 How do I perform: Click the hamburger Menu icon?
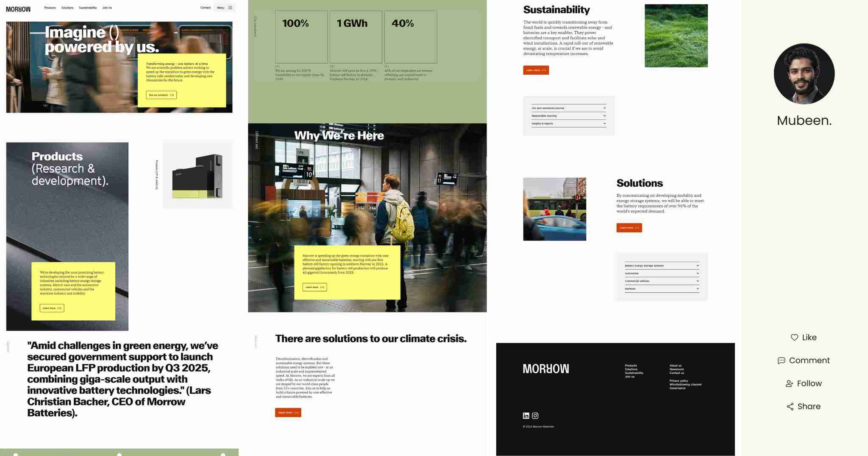click(230, 8)
